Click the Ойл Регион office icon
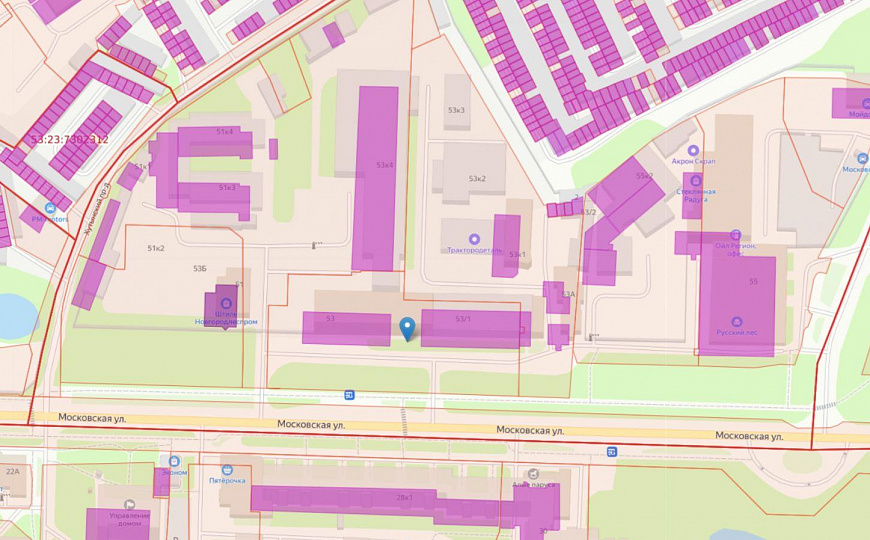Image resolution: width=870 pixels, height=540 pixels. (x=735, y=235)
